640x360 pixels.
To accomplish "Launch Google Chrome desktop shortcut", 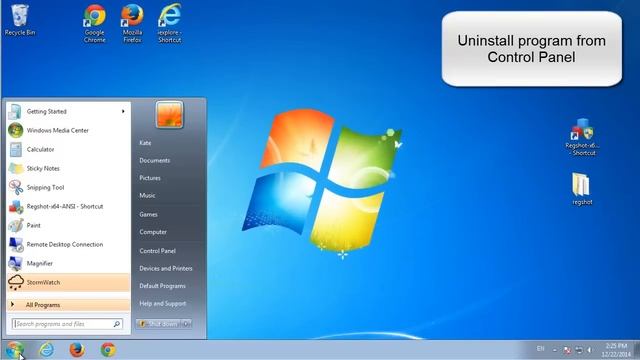I will [95, 23].
